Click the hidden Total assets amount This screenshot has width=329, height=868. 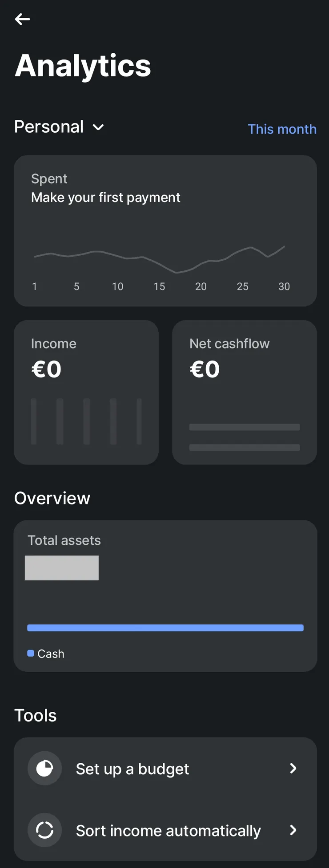tap(62, 568)
